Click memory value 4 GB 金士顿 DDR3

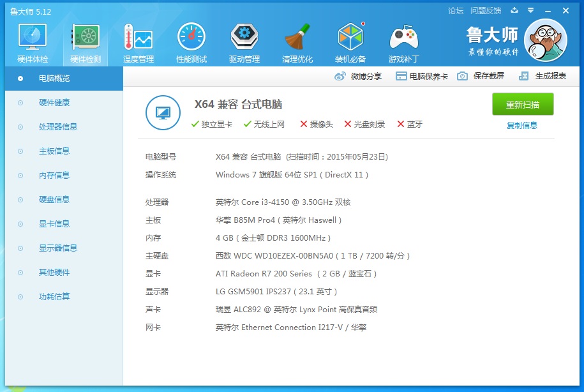[273, 238]
